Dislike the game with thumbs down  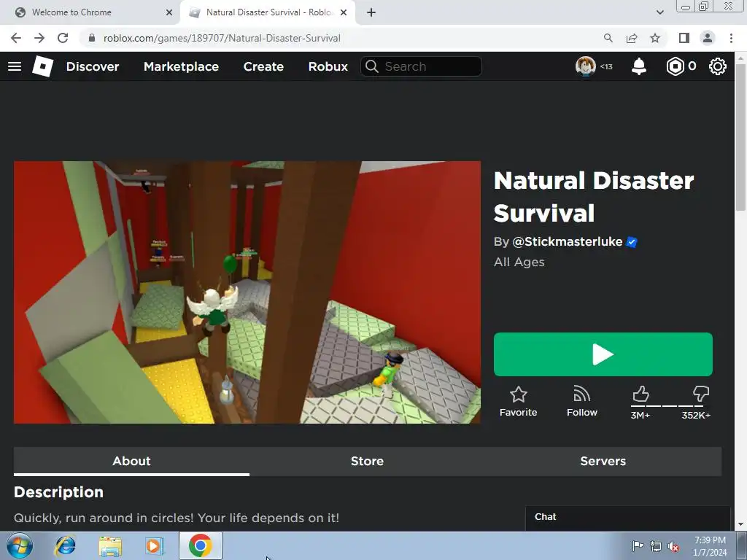pos(701,394)
